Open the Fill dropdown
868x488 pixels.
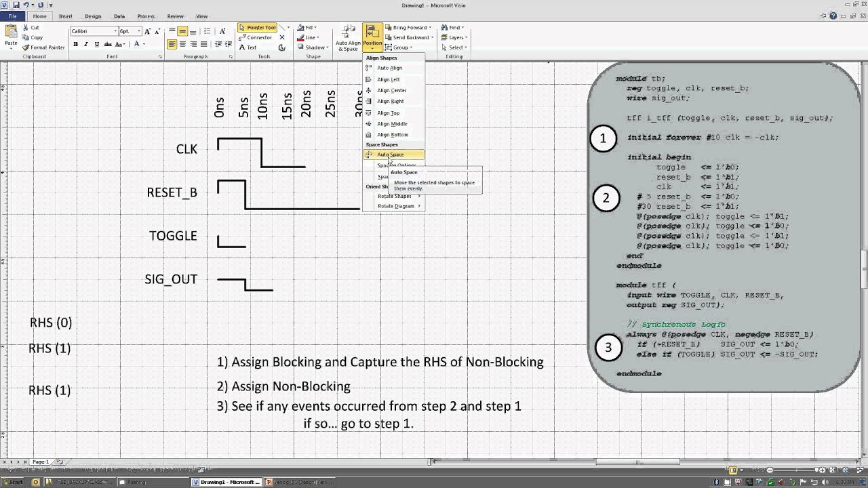tap(307, 28)
